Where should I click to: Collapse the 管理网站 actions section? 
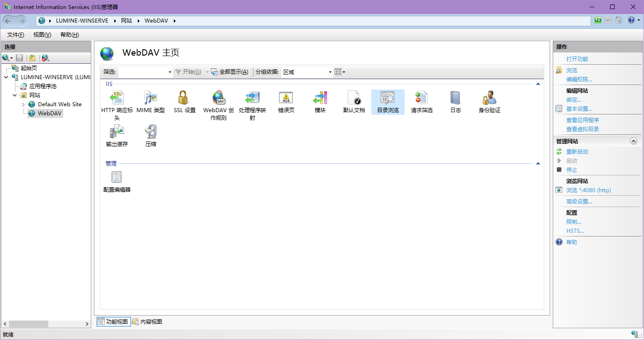point(633,141)
